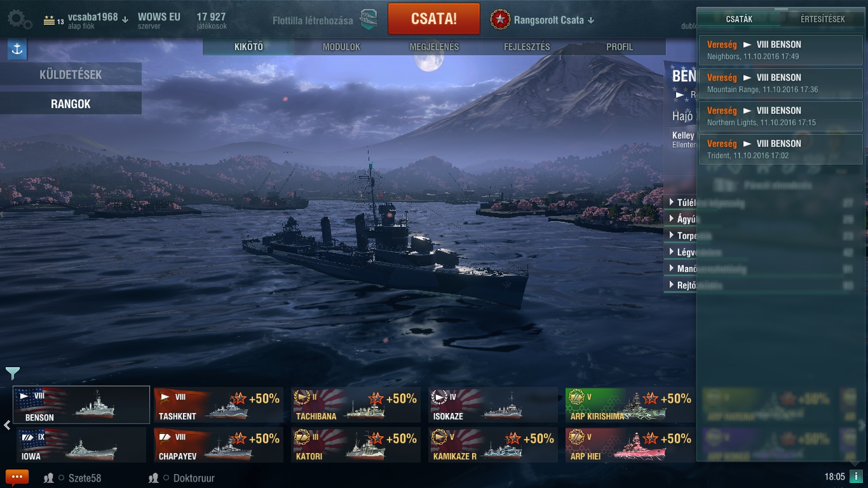Open the settings gear icon
This screenshot has width=868, height=488.
point(20,20)
